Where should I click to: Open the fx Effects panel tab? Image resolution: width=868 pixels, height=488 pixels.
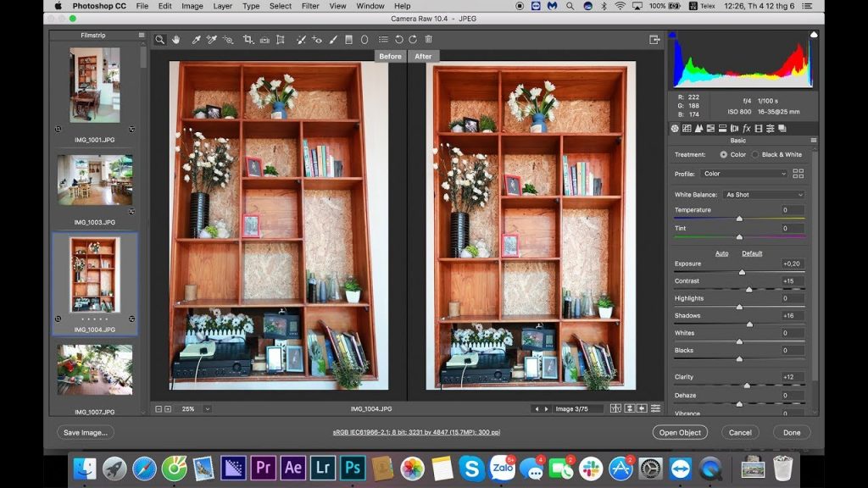746,129
